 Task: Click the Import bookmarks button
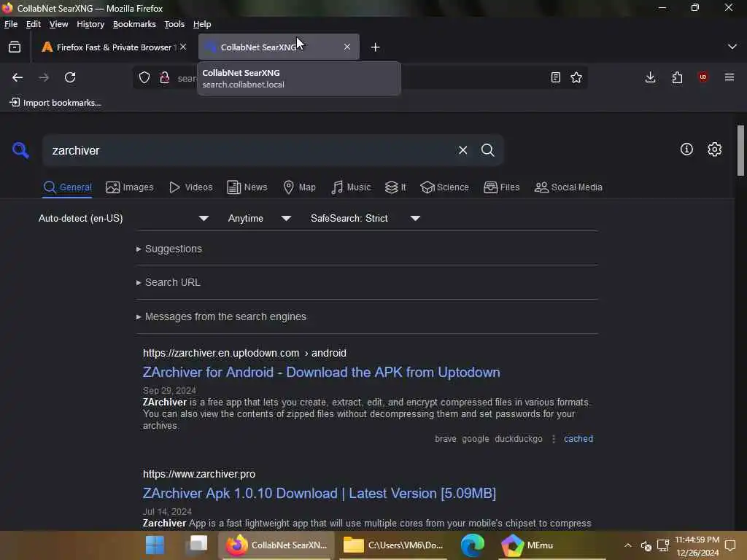tap(55, 102)
